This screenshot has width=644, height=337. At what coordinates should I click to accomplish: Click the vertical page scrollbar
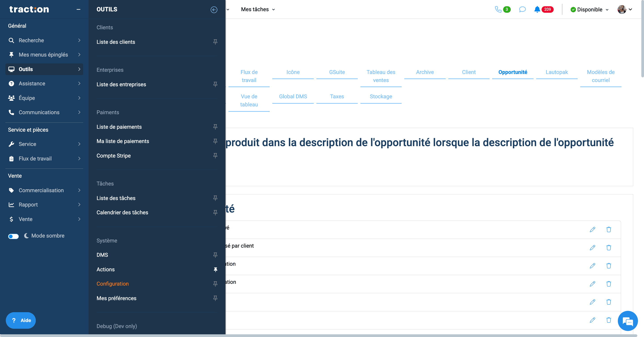[642, 39]
